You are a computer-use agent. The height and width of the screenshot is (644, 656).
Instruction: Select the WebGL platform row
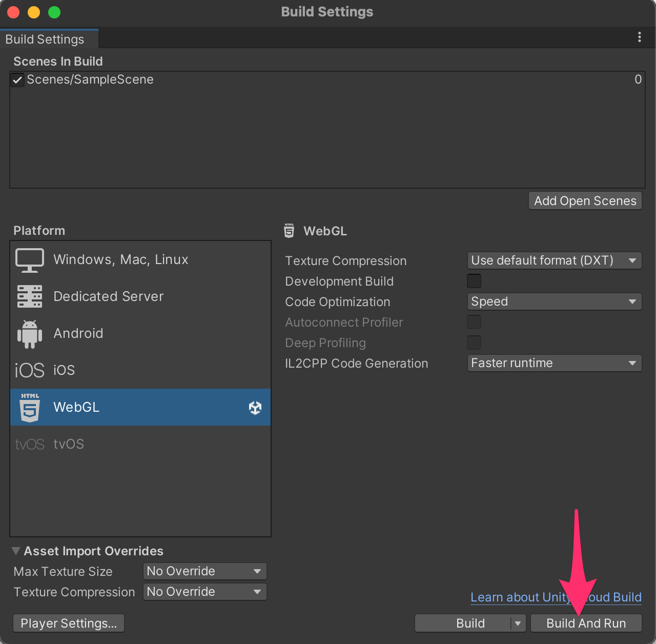pyautogui.click(x=140, y=407)
